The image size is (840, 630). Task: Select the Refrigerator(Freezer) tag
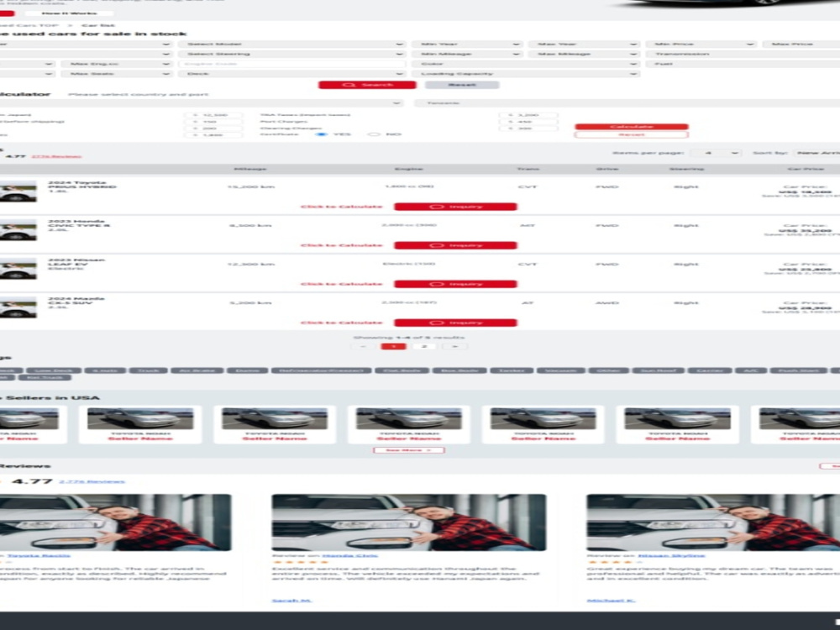tap(322, 370)
